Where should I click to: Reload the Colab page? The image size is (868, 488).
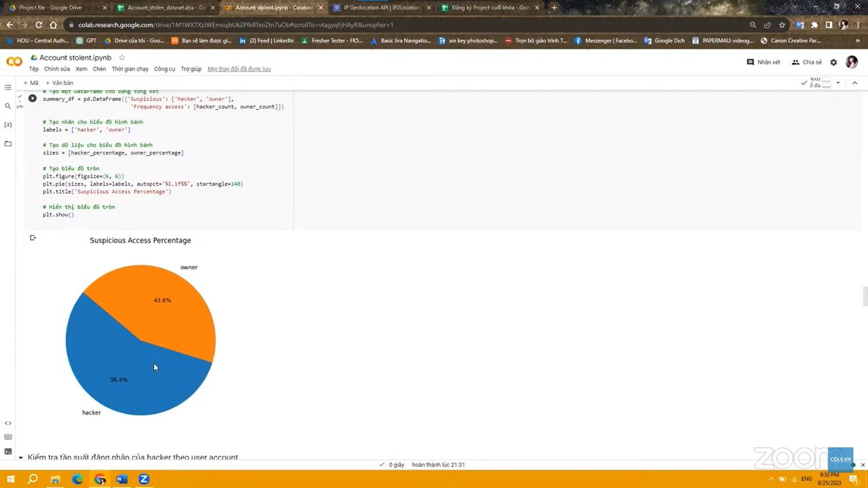[x=39, y=25]
